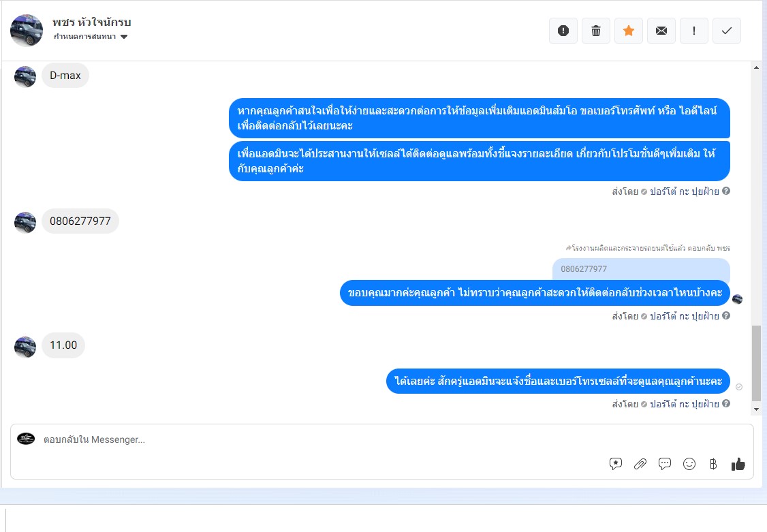
Task: Toggle the orange star follow-up flag
Action: [x=629, y=31]
